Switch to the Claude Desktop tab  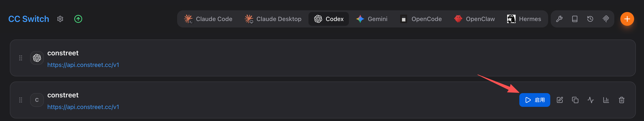point(273,19)
